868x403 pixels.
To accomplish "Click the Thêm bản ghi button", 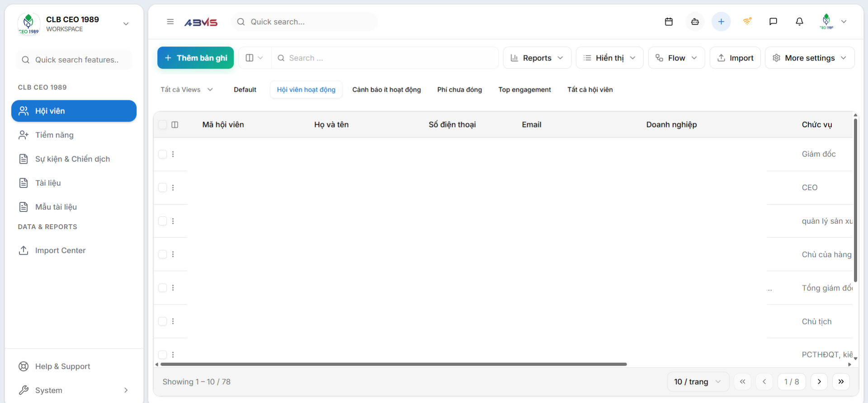I will 195,58.
